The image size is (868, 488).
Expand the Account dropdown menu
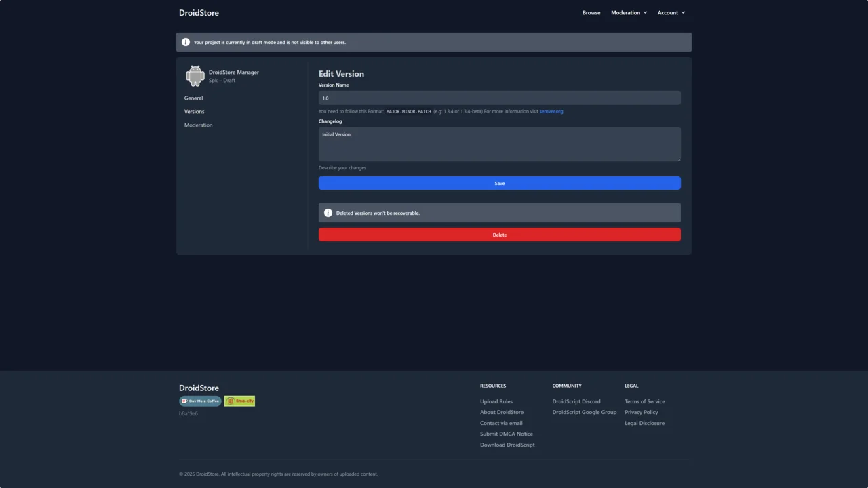(x=671, y=12)
